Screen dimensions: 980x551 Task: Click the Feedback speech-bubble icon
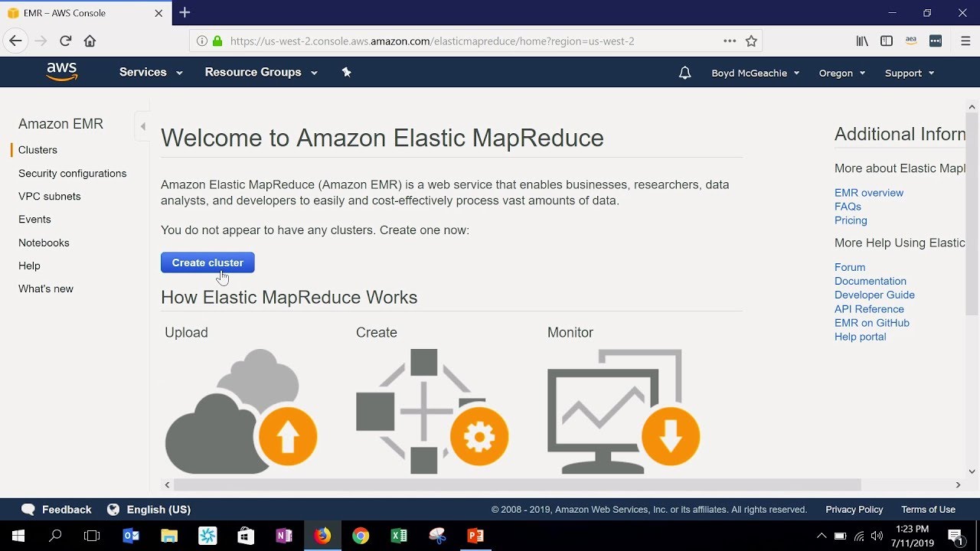[x=28, y=509]
